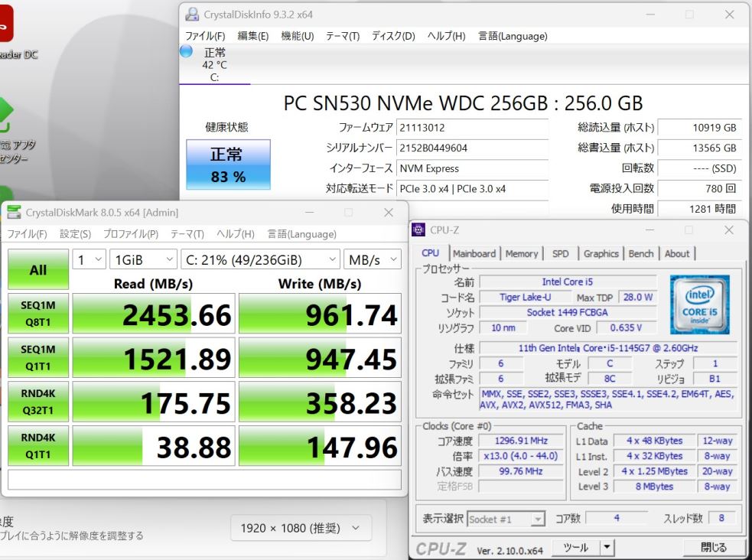Click the 正常 83 % health status box
Screen dimensions: 752x560
pyautogui.click(x=228, y=164)
